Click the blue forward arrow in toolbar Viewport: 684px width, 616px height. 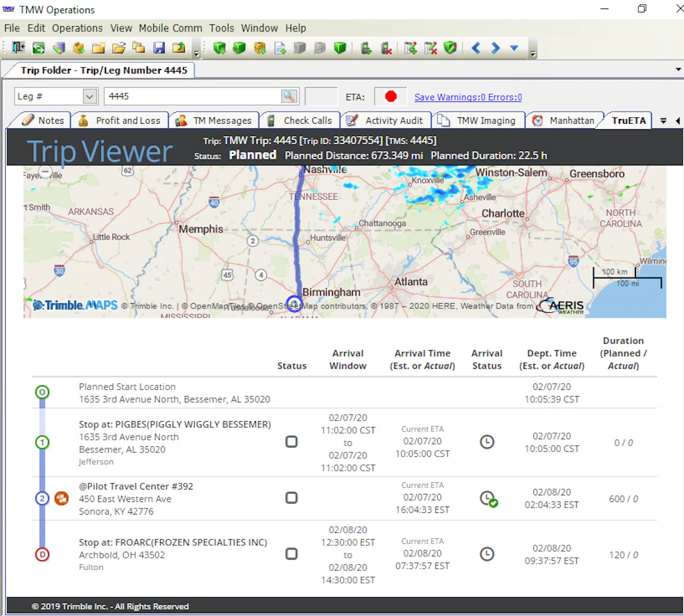point(495,48)
